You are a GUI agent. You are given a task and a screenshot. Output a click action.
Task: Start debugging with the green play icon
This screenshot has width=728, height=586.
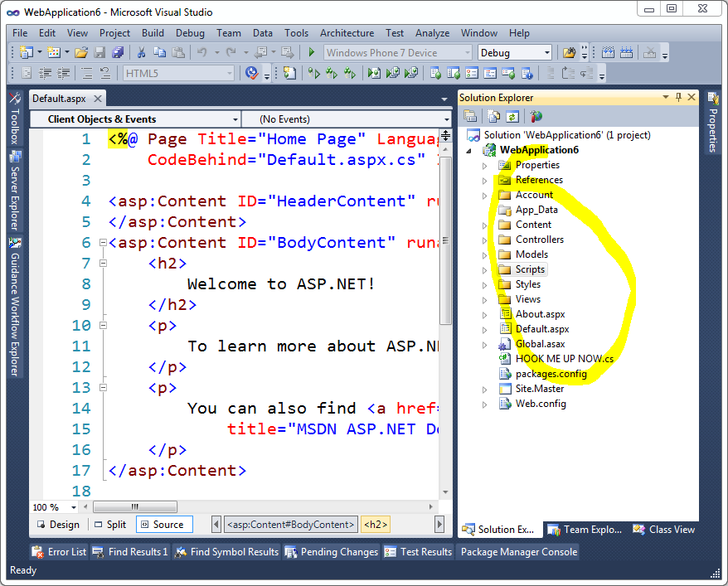click(x=312, y=52)
